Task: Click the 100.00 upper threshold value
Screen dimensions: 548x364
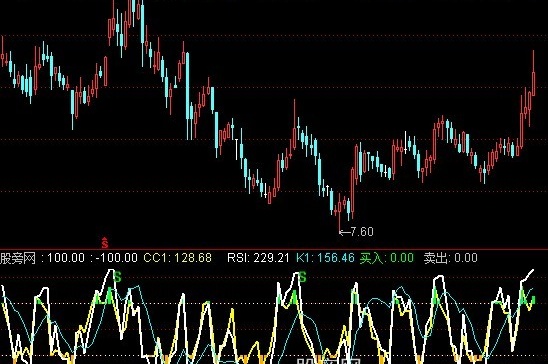Action: tap(66, 258)
